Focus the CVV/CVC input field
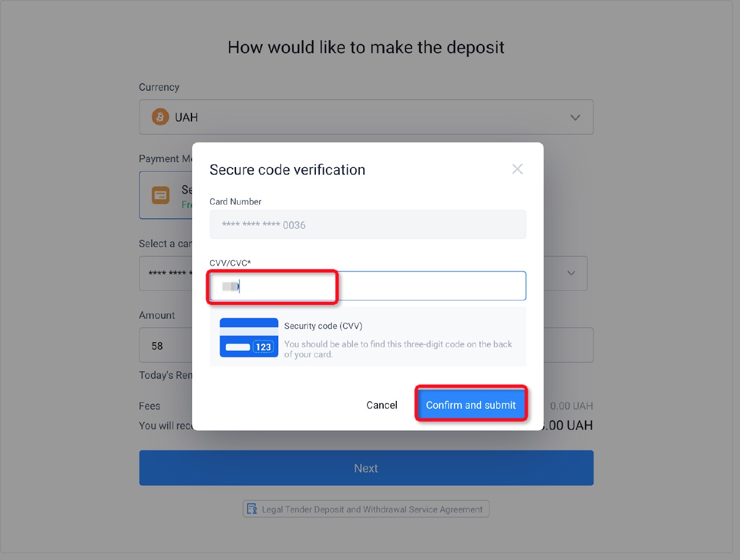 point(368,286)
